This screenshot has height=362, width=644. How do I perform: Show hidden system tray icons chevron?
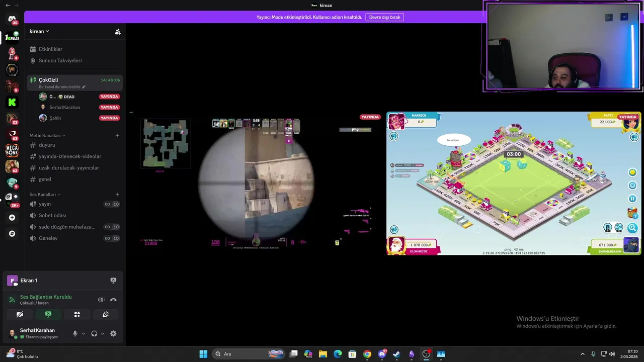(583, 354)
